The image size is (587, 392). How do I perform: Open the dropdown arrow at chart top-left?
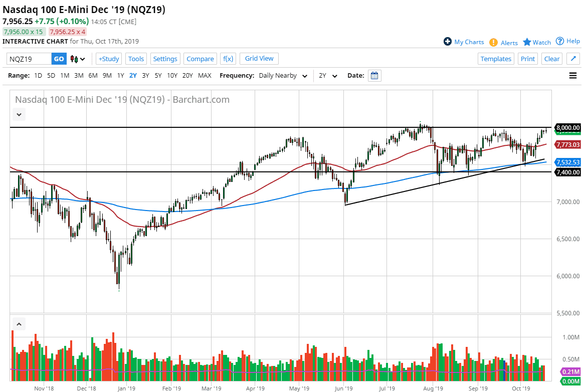coord(19,114)
